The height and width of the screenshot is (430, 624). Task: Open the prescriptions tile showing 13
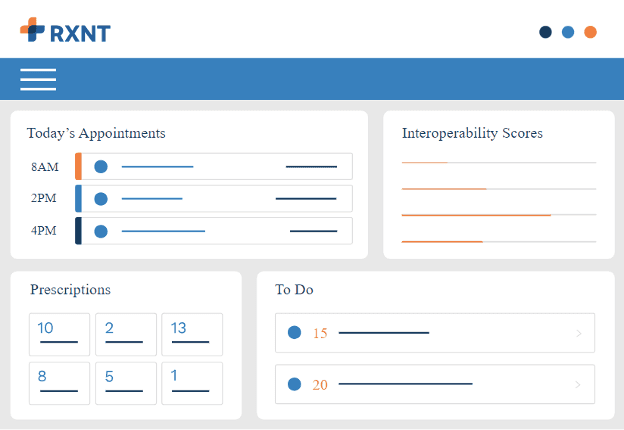[x=192, y=334]
